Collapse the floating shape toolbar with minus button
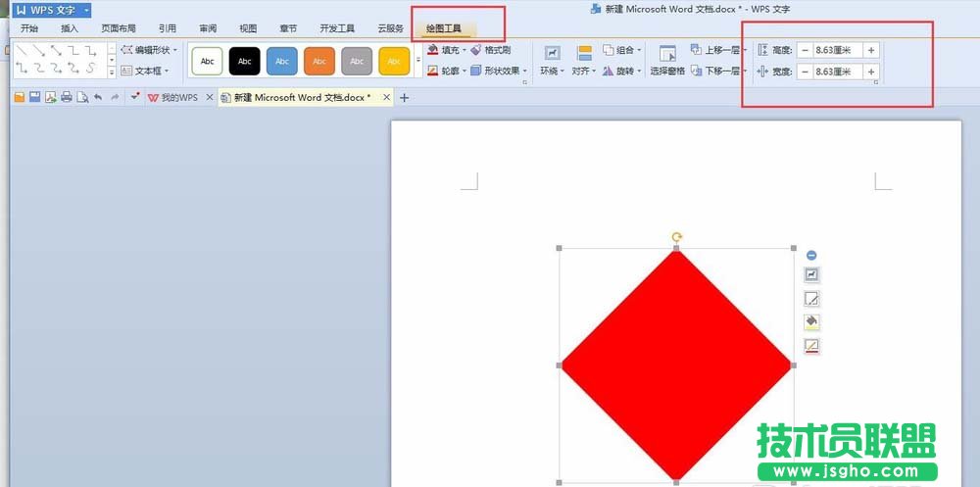The height and width of the screenshot is (487, 980). click(x=811, y=256)
